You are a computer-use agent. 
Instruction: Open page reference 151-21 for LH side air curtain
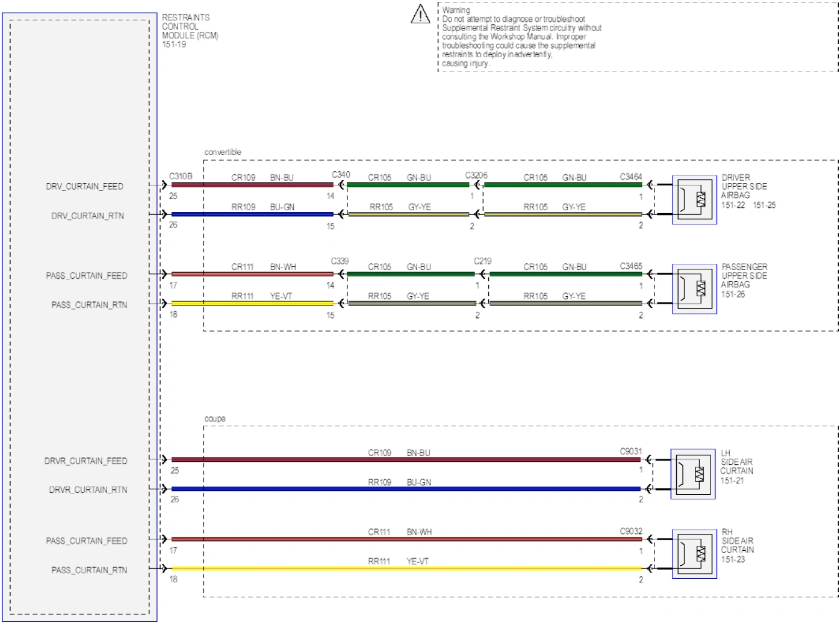(x=732, y=480)
